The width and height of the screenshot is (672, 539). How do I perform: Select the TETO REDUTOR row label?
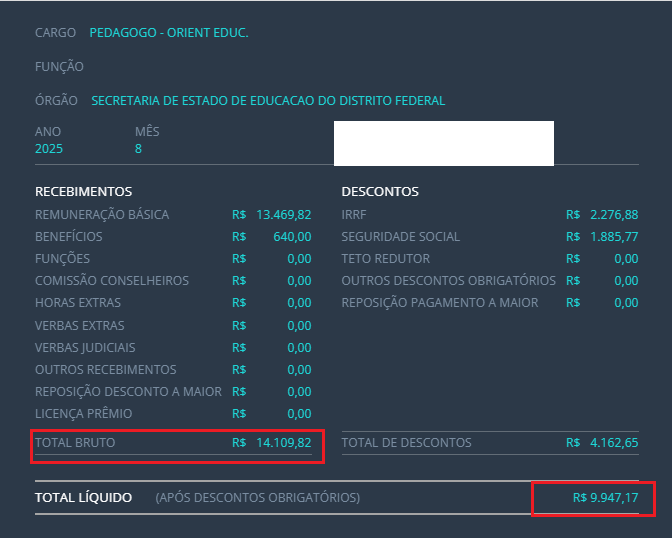pyautogui.click(x=386, y=259)
